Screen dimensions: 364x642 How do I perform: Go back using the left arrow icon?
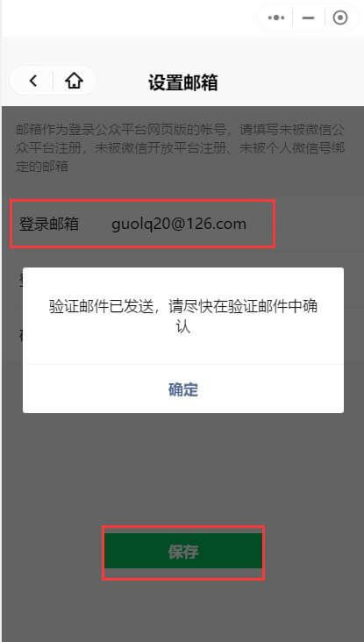(x=33, y=81)
